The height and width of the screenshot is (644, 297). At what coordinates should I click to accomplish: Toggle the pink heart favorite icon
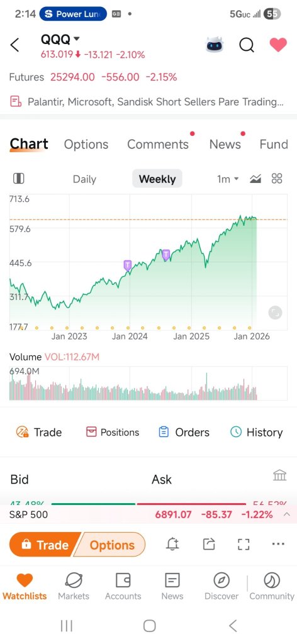coord(278,45)
